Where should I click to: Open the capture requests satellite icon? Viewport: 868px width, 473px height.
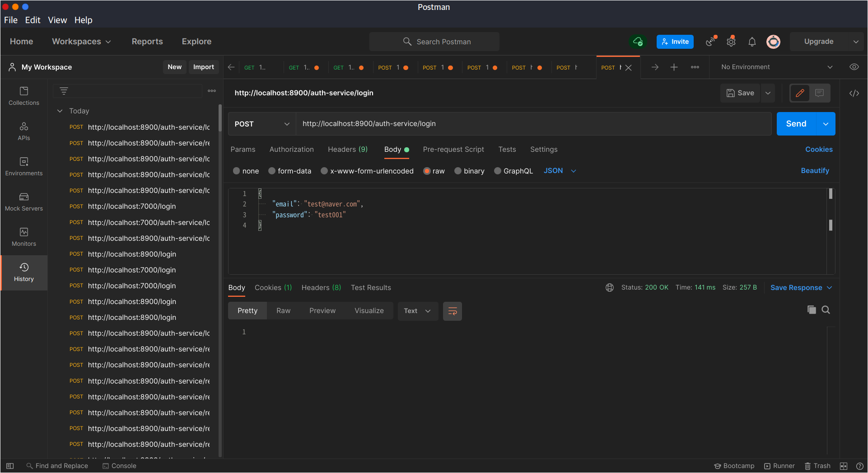[x=711, y=42]
